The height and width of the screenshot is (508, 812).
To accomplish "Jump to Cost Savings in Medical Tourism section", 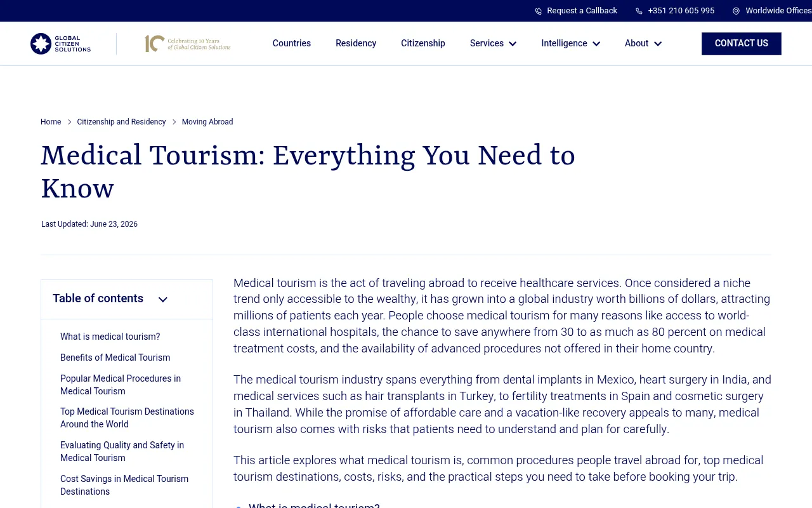I will (124, 485).
